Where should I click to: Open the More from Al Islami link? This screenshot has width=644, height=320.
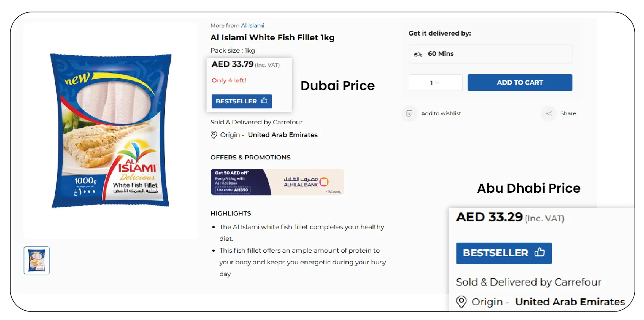pos(253,25)
